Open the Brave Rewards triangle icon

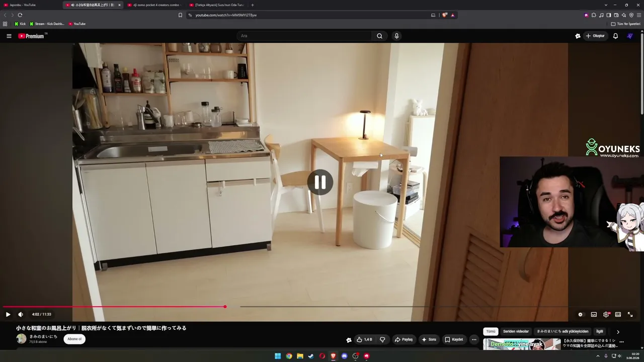point(452,15)
